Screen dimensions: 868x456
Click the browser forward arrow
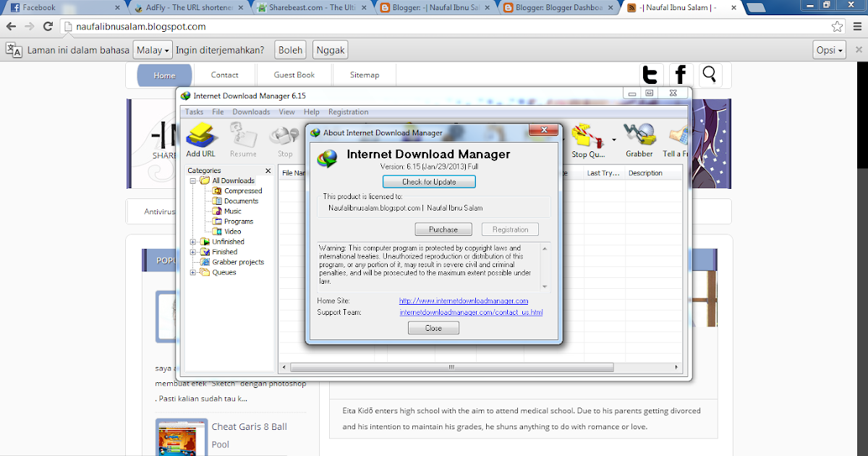[30, 27]
